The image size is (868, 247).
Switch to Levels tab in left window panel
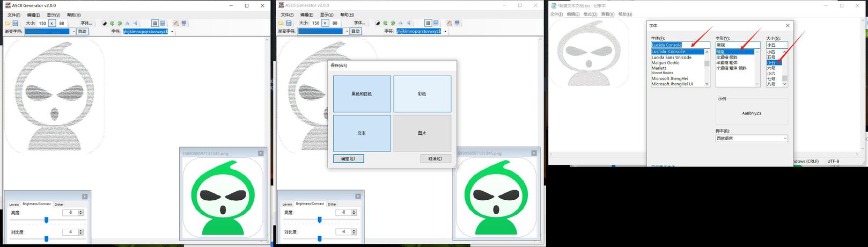pyautogui.click(x=14, y=204)
